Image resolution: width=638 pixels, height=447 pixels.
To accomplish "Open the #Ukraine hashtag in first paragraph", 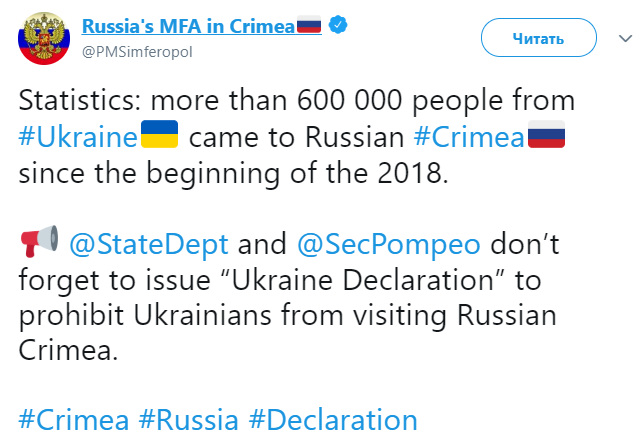I will pos(78,137).
